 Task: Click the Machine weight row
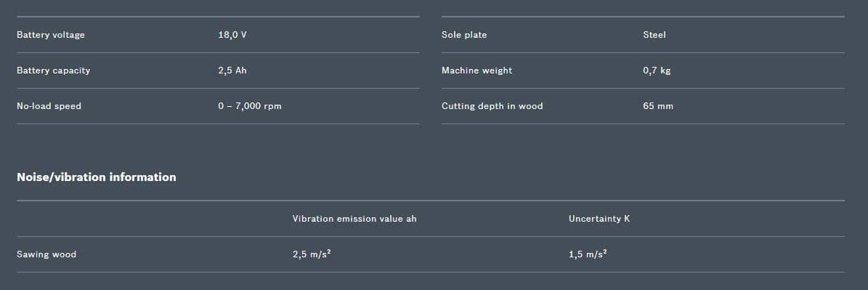(x=644, y=71)
